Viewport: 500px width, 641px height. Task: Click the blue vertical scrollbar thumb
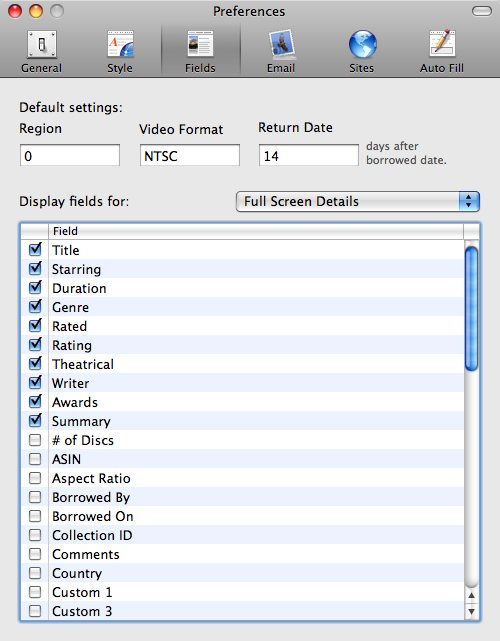471,309
